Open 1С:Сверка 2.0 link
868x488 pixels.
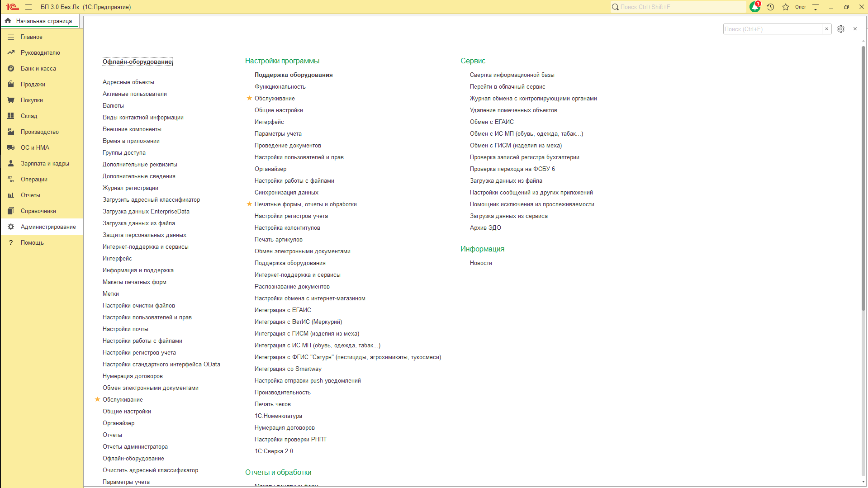[274, 451]
